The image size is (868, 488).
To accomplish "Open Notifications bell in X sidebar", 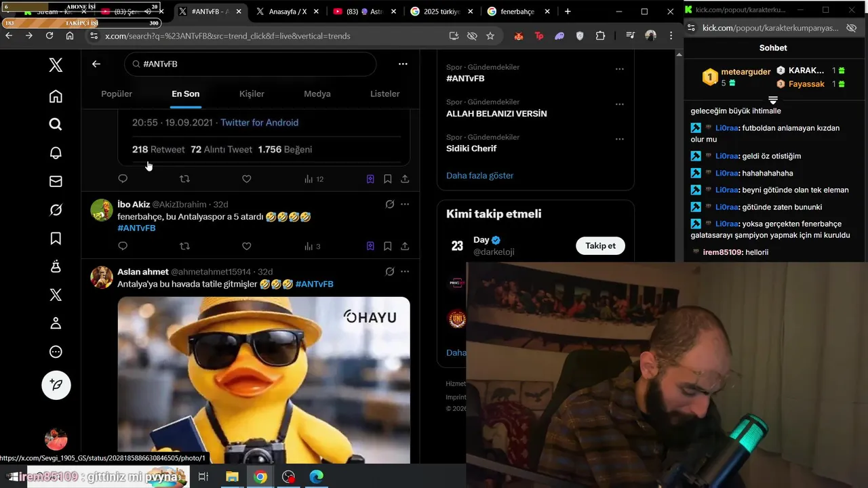I will [x=56, y=152].
